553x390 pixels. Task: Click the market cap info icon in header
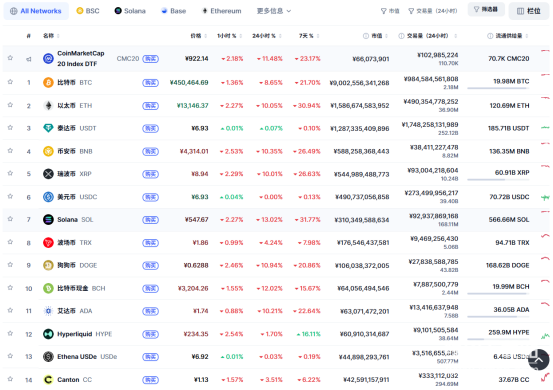(366, 36)
